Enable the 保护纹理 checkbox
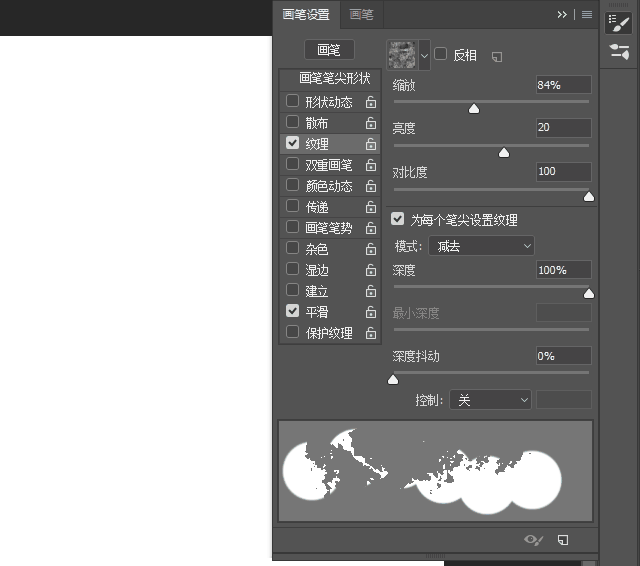Image resolution: width=640 pixels, height=566 pixels. (x=292, y=332)
